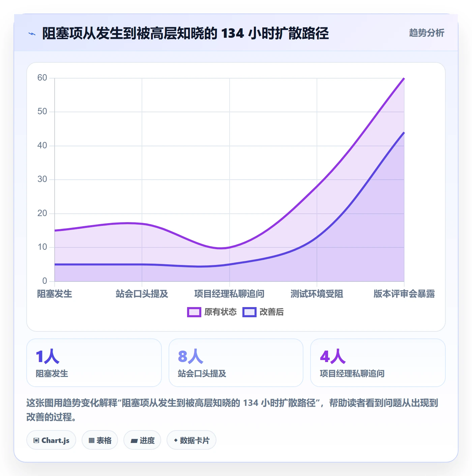This screenshot has height=476, width=472.
Task: Toggle the 原有状态 legend swatch
Action: coord(194,312)
